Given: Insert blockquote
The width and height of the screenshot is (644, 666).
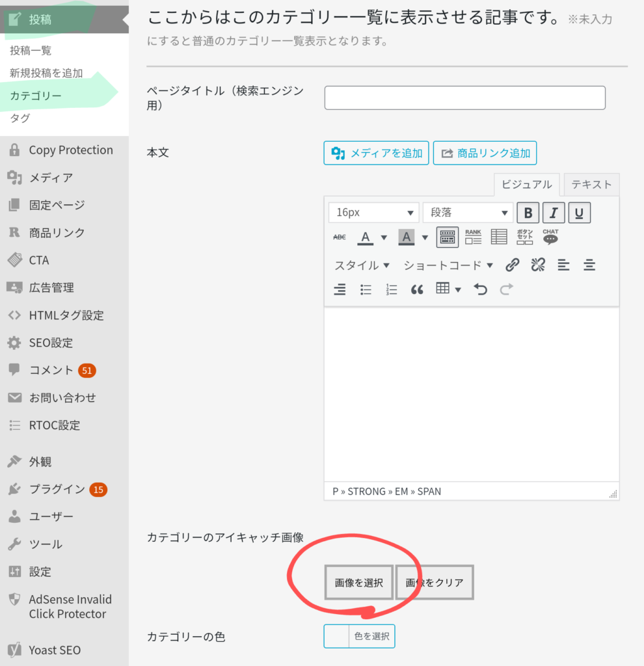Looking at the screenshot, I should [417, 289].
